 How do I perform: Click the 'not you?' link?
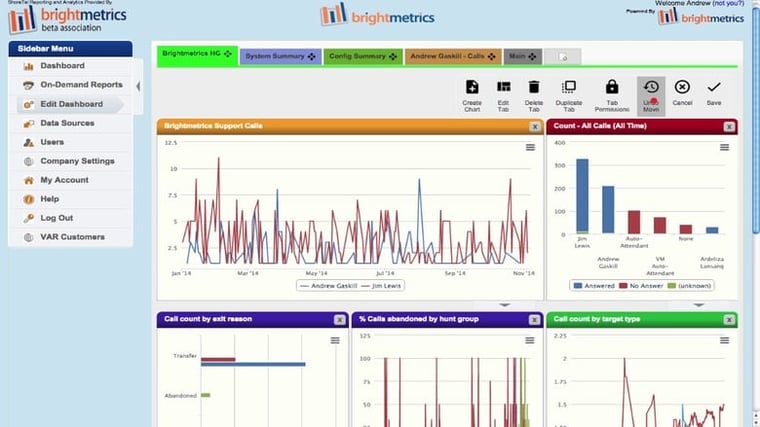[x=728, y=3]
